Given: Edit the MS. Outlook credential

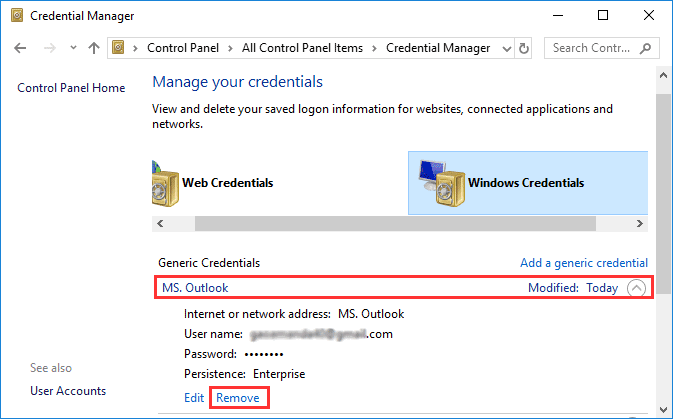Looking at the screenshot, I should tap(194, 398).
